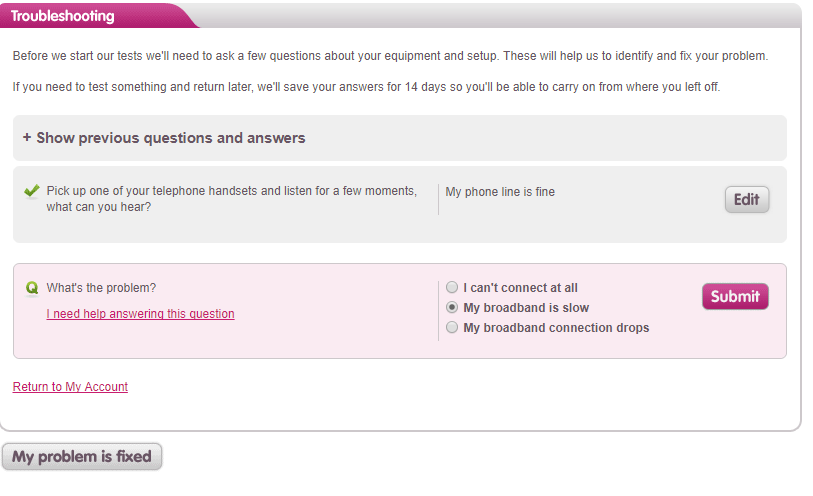This screenshot has height=496, width=813.
Task: Click the plus icon beside Show previous questions
Action: [x=27, y=138]
